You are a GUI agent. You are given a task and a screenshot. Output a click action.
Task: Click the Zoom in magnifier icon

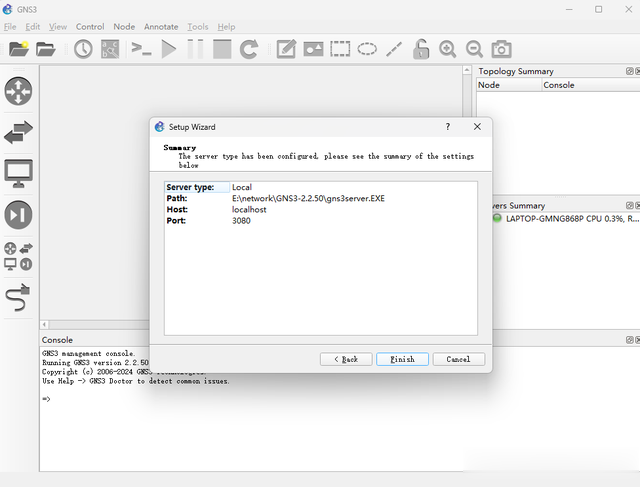(x=447, y=49)
